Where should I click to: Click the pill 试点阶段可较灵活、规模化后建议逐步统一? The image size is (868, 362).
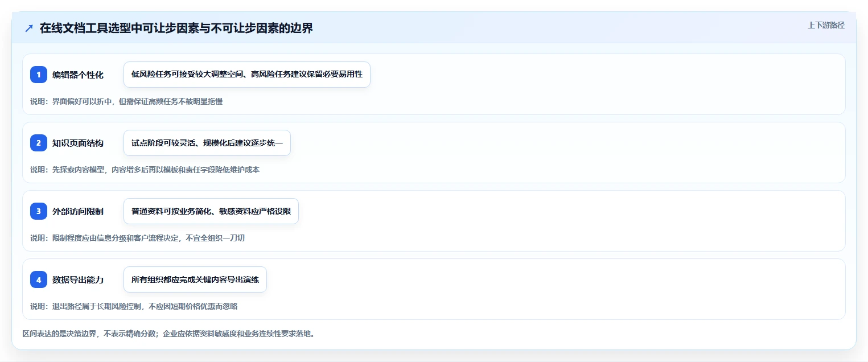click(207, 143)
